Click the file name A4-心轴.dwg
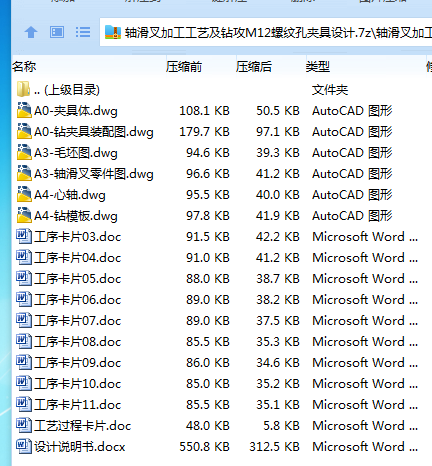432x466 pixels. (70, 195)
